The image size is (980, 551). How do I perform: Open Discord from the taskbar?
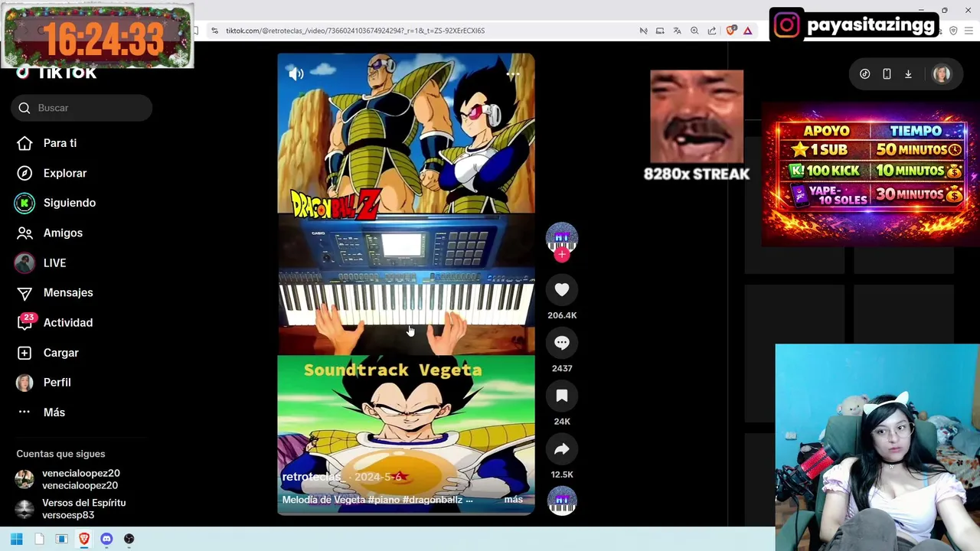tap(106, 539)
